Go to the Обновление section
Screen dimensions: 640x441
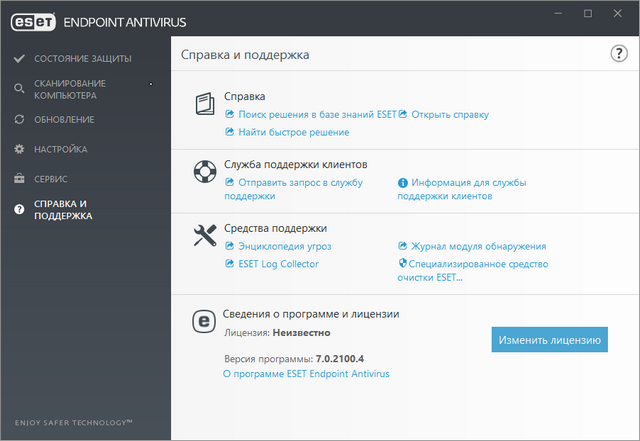(x=64, y=120)
